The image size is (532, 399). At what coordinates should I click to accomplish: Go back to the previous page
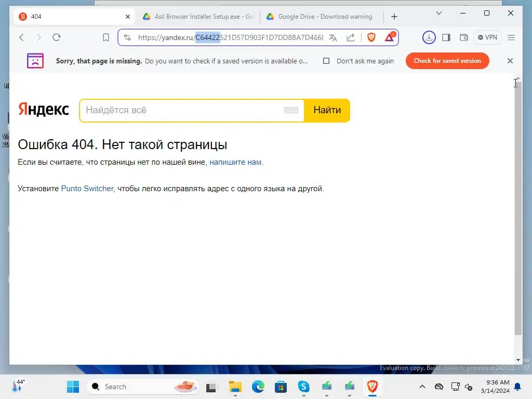pyautogui.click(x=22, y=37)
